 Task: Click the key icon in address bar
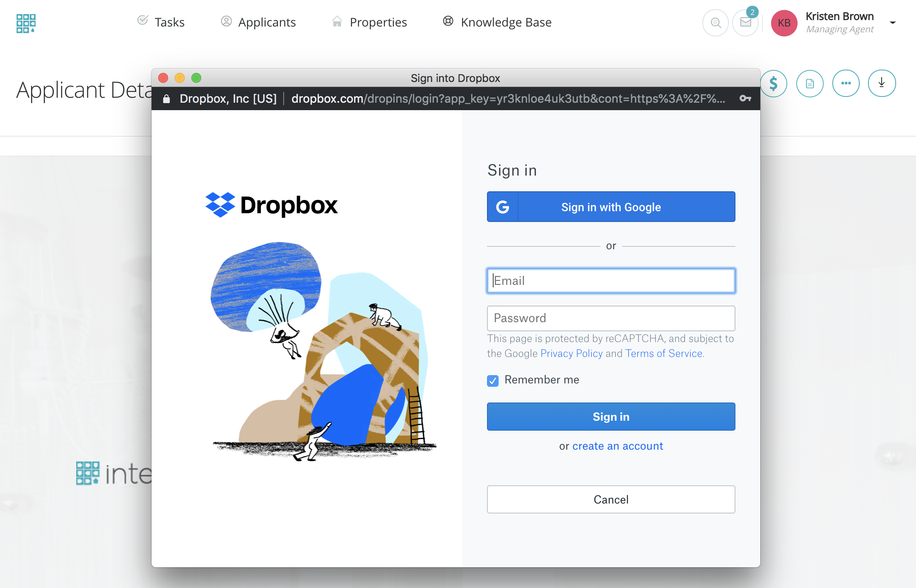pos(745,99)
